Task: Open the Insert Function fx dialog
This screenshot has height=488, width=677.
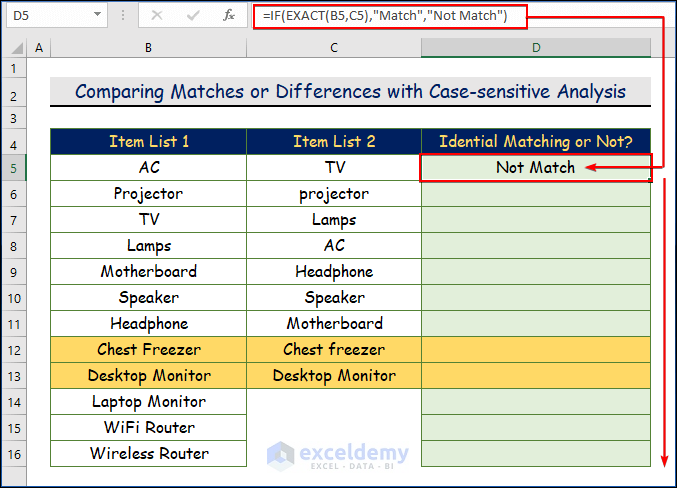Action: click(x=229, y=15)
